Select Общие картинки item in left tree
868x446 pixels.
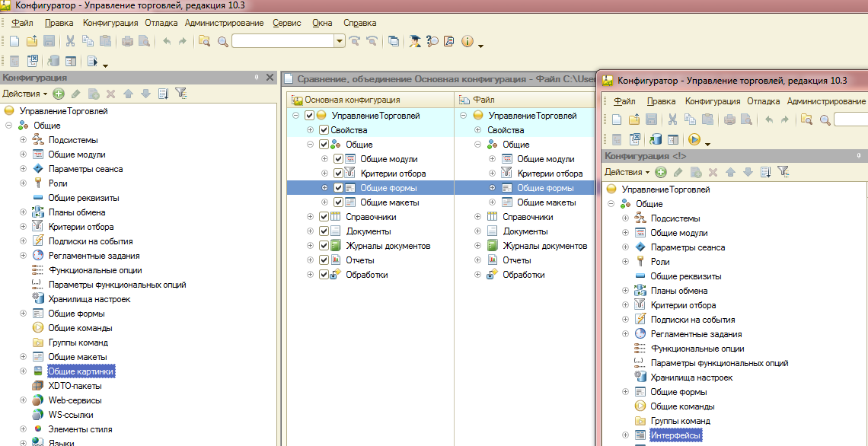click(x=81, y=371)
